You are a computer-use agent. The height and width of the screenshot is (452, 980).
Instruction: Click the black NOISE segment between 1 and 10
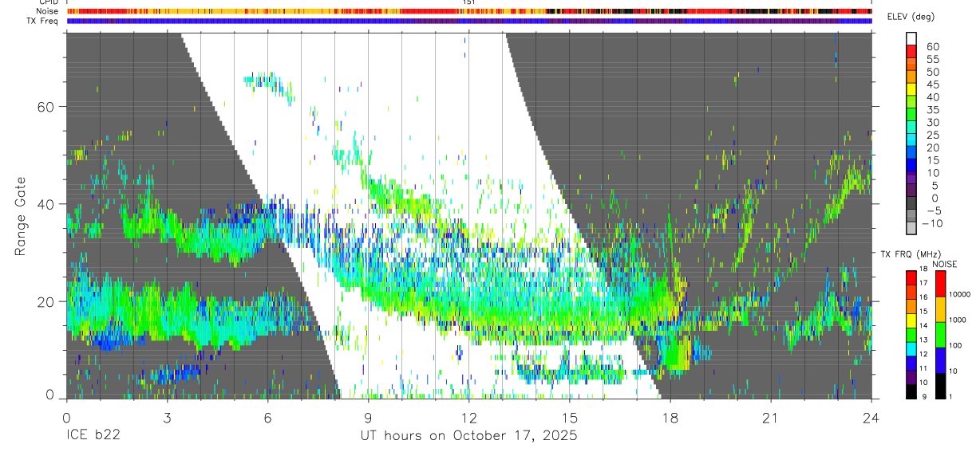(940, 386)
